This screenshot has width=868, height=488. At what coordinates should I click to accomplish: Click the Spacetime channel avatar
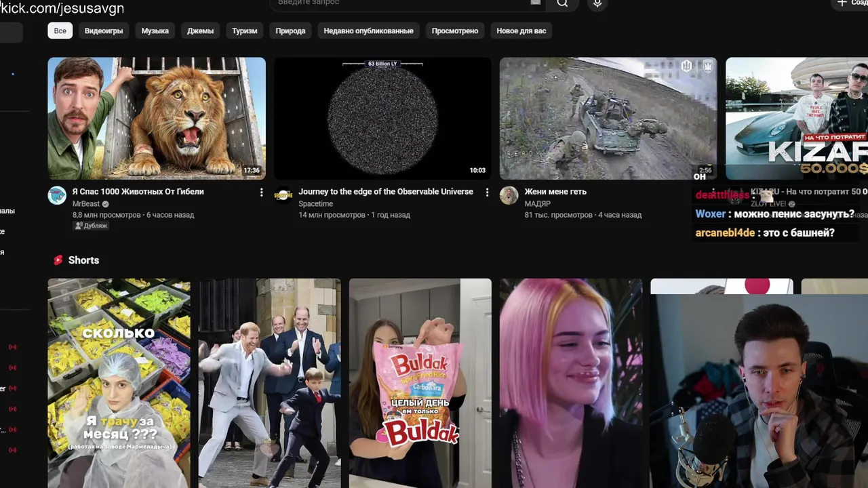coord(283,195)
